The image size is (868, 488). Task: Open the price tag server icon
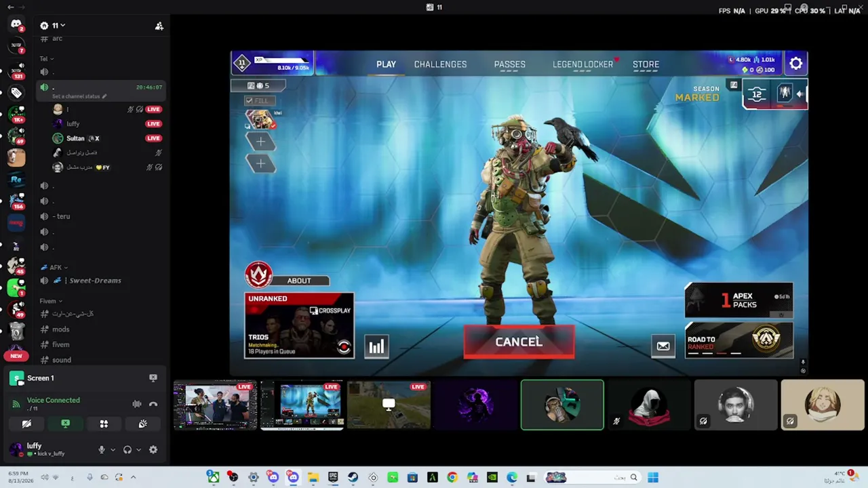point(16,92)
